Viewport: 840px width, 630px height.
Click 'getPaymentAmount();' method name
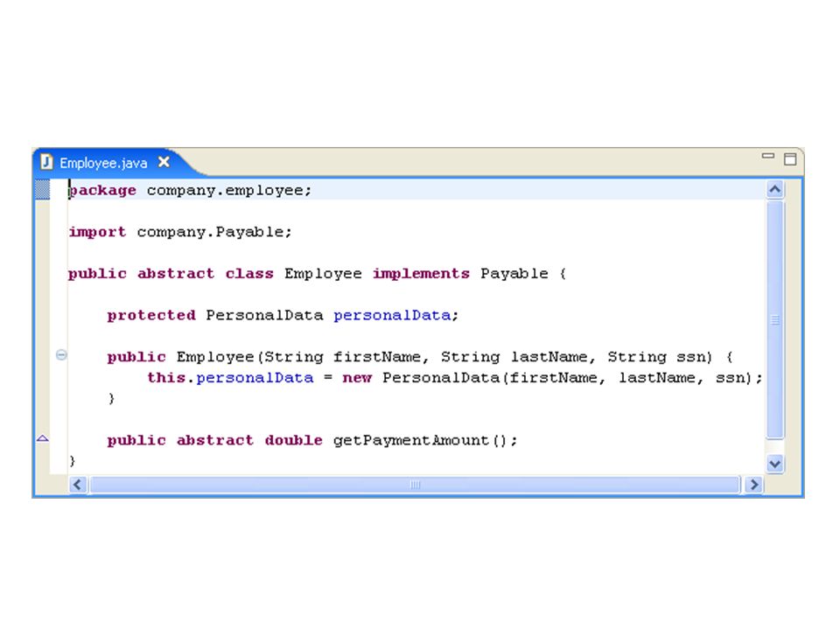pyautogui.click(x=425, y=440)
